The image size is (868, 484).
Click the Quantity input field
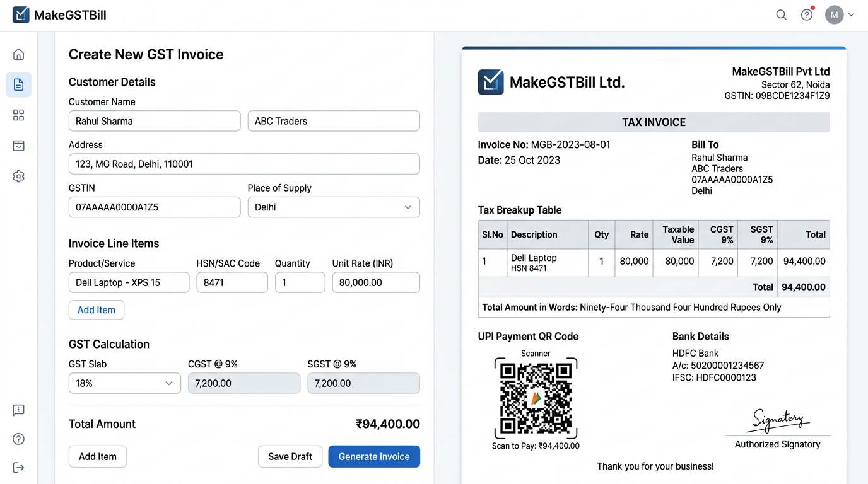300,282
